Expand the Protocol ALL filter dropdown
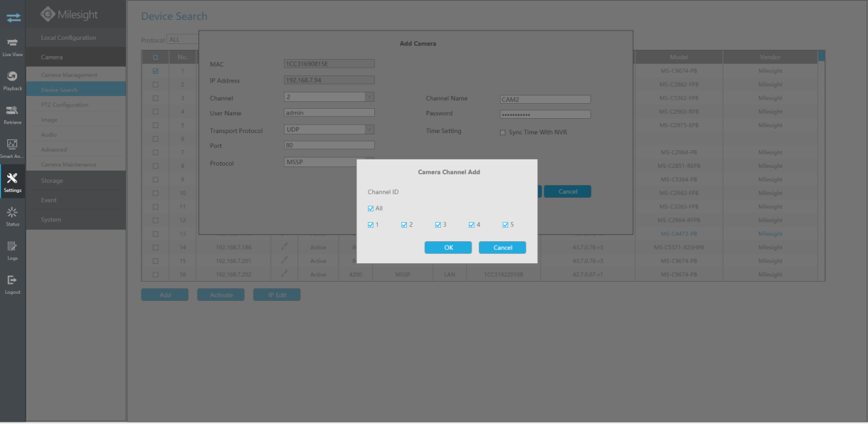This screenshot has width=868, height=424. point(183,40)
